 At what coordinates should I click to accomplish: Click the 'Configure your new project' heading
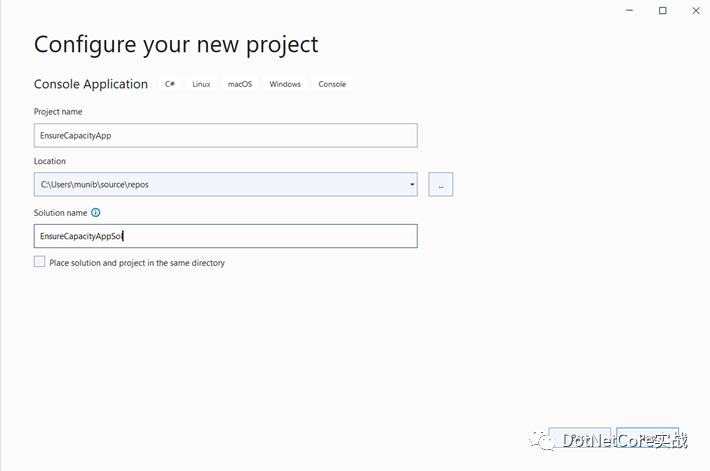(176, 45)
